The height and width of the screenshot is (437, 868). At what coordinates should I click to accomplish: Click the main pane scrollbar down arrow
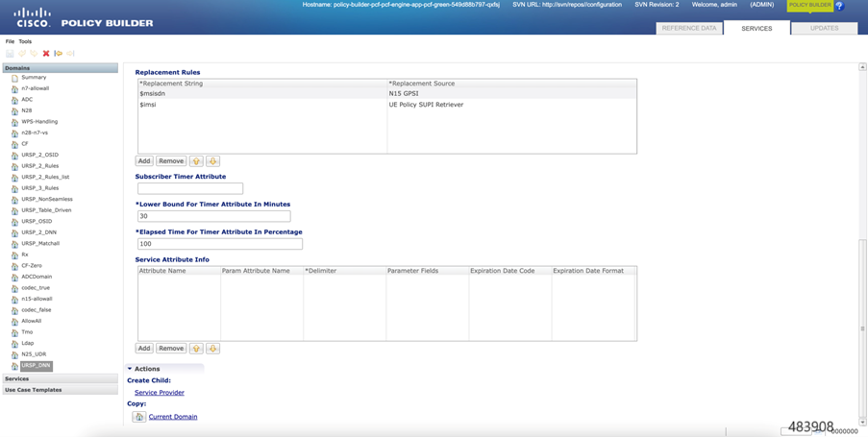tap(862, 421)
